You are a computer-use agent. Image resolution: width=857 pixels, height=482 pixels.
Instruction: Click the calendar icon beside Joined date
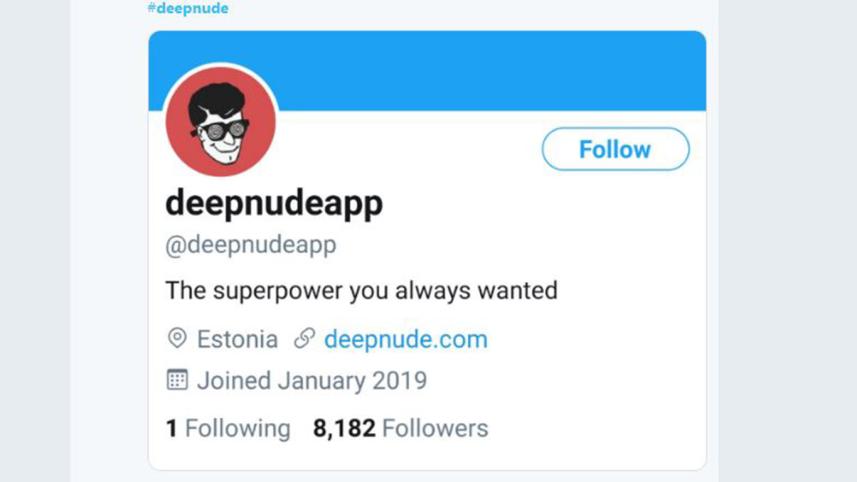coord(177,380)
